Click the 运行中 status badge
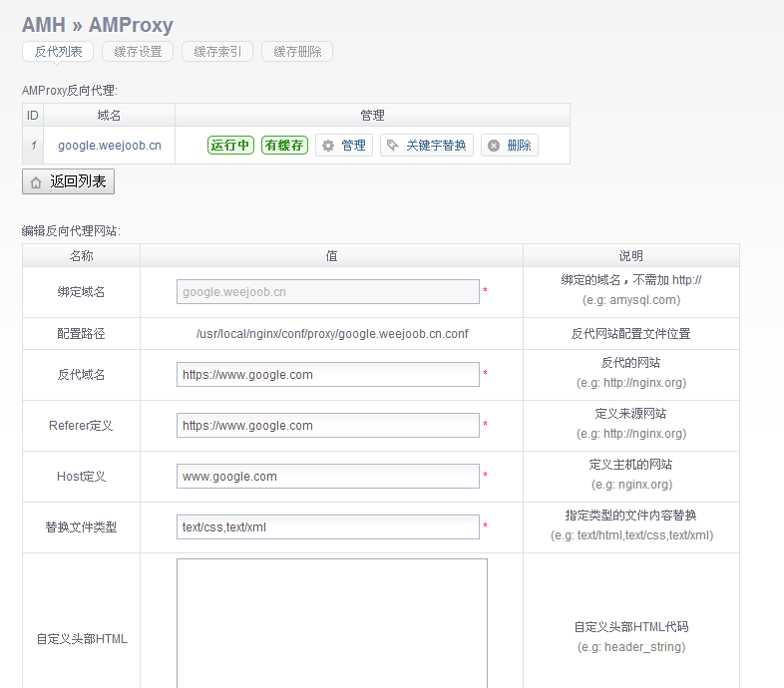 click(x=230, y=146)
